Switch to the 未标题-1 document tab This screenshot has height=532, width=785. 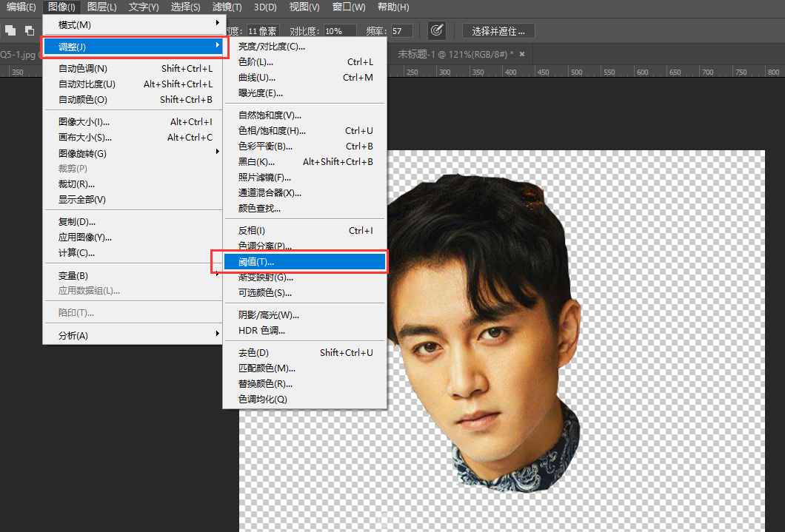tap(455, 54)
